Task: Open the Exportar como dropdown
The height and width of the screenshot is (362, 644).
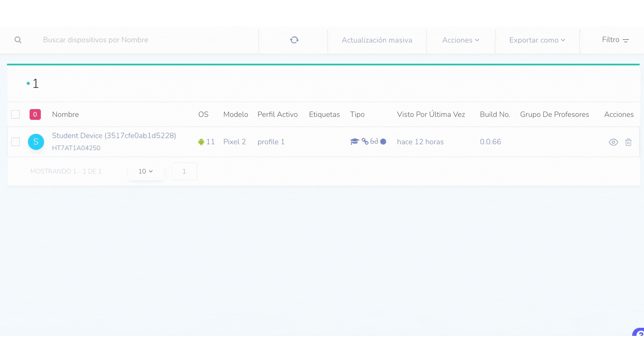Action: tap(537, 40)
